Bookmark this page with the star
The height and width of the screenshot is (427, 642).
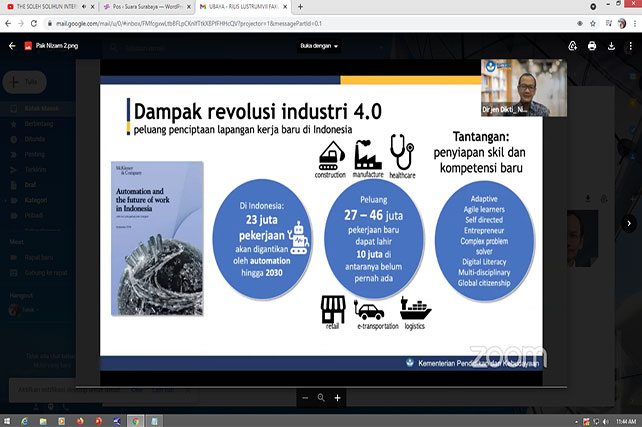pos(592,23)
